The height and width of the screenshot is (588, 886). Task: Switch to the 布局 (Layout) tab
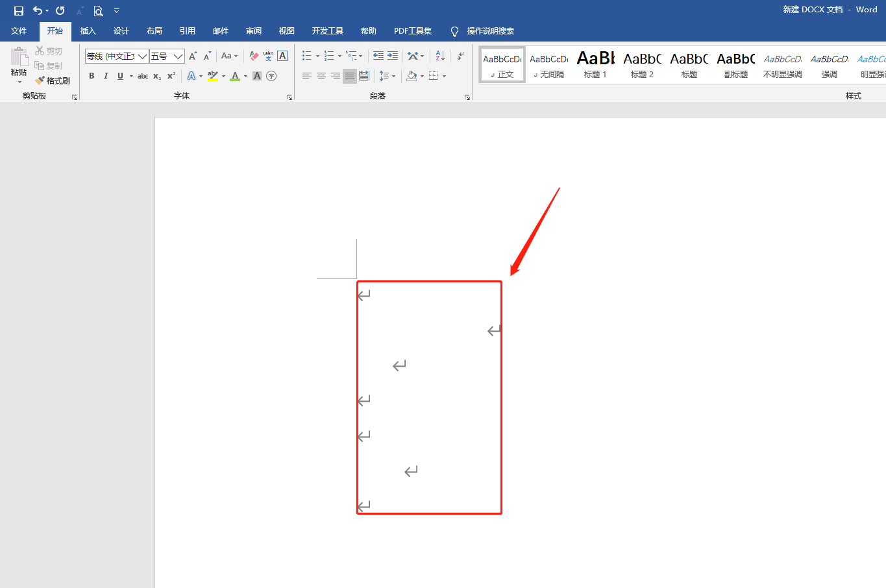coord(154,31)
